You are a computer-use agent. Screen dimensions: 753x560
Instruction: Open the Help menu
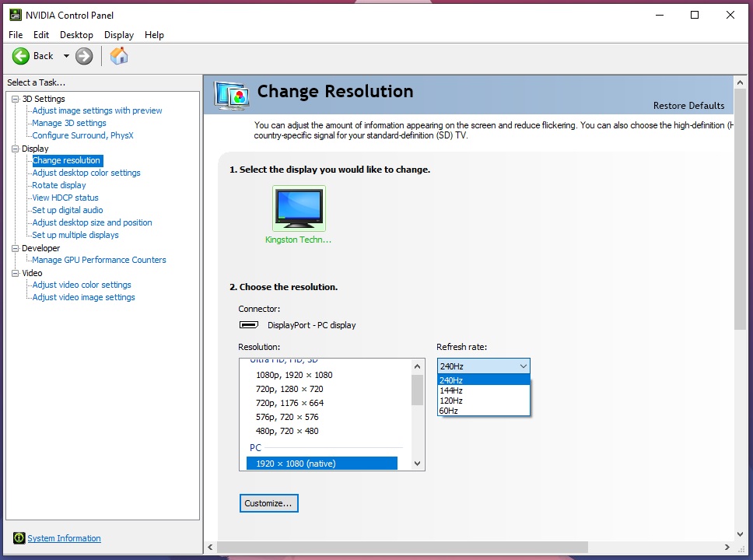154,34
